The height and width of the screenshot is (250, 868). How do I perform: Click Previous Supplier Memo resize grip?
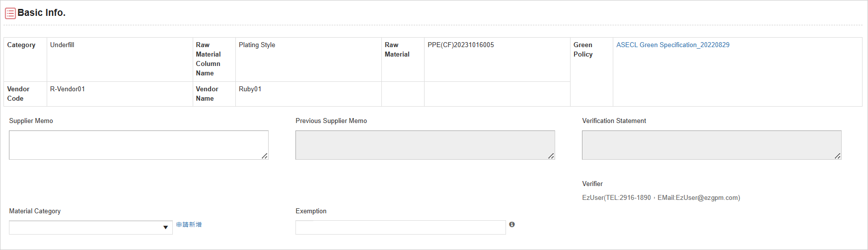pos(551,156)
